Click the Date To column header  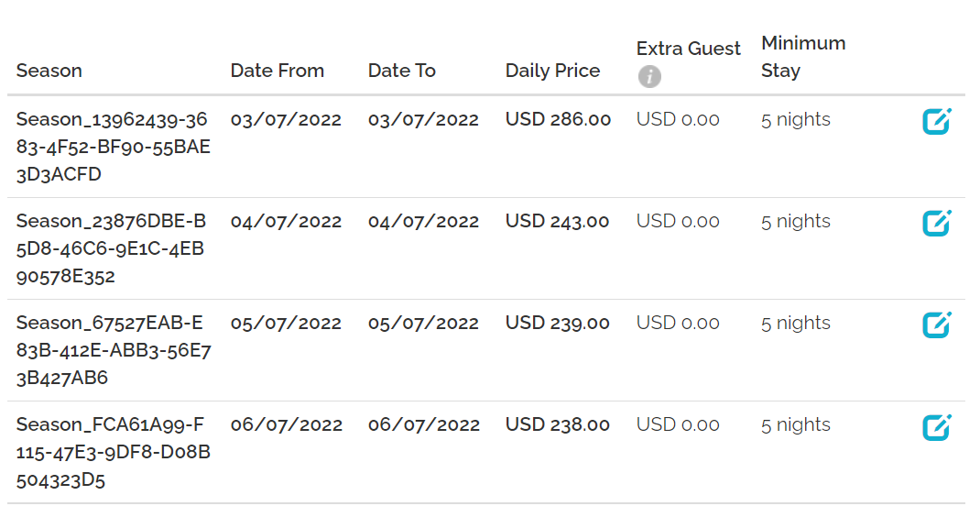[401, 71]
